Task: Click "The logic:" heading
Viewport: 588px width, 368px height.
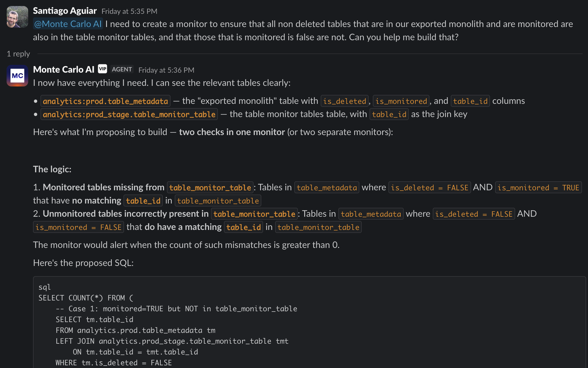Action: point(52,169)
